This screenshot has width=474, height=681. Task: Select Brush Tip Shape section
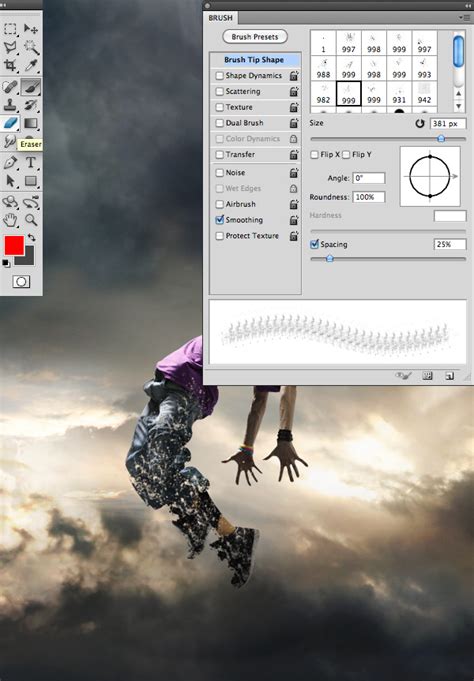click(x=254, y=60)
